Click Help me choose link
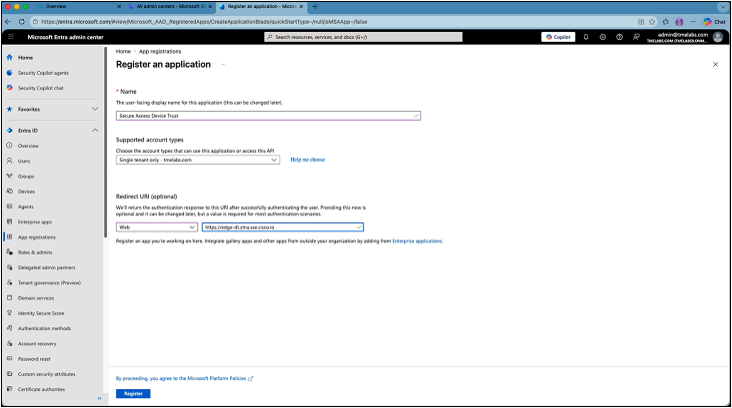This screenshot has width=732, height=408. (308, 160)
